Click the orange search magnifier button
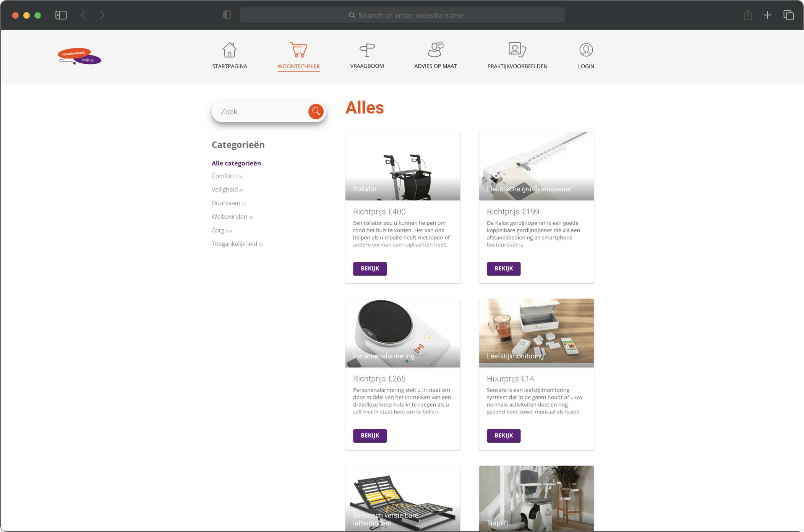804x532 pixels. point(316,111)
